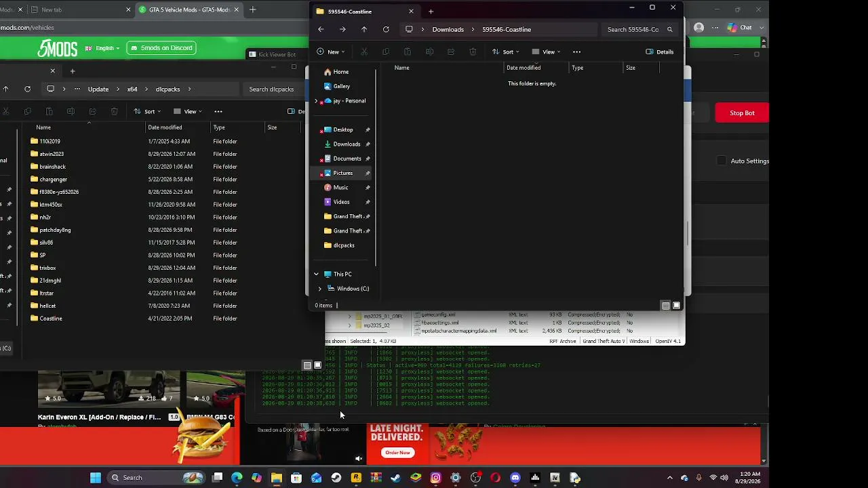Click the dlcpacks search box

(273, 89)
